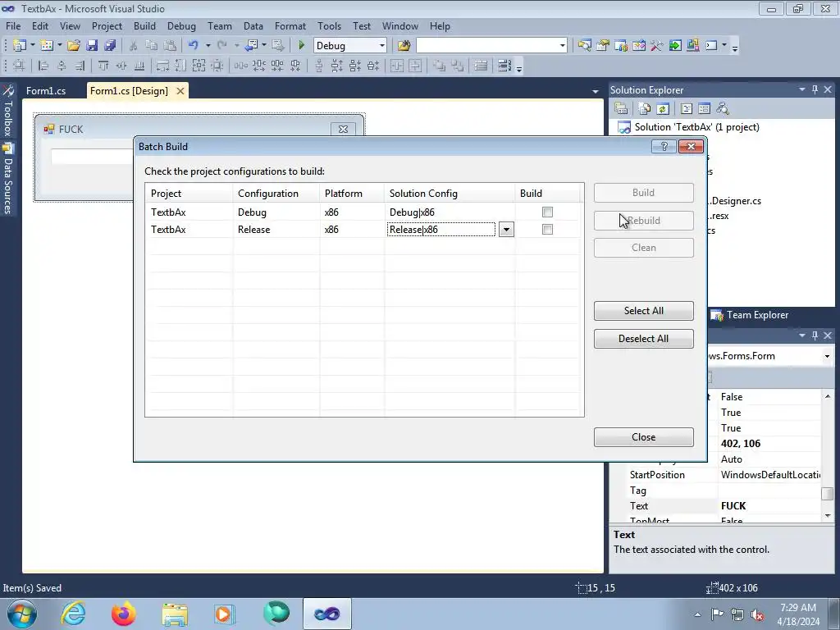Click the Make Same Size icon
Screen dimensions: 840x630
point(199,66)
